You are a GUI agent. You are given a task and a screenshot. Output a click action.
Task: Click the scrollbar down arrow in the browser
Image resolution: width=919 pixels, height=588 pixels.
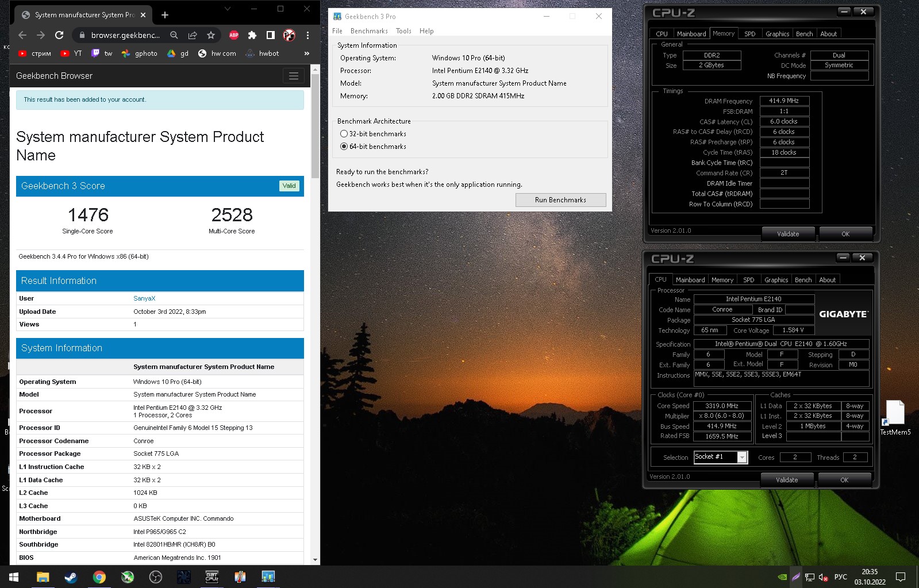pyautogui.click(x=315, y=559)
